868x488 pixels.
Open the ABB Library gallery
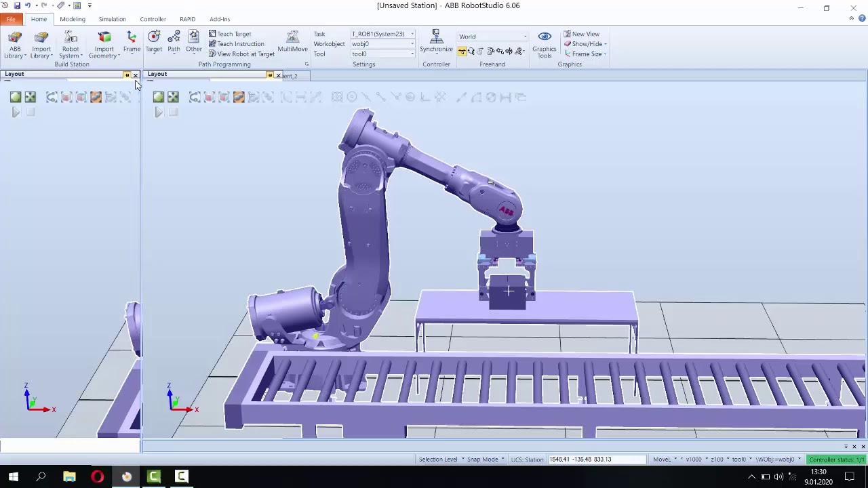tap(15, 45)
